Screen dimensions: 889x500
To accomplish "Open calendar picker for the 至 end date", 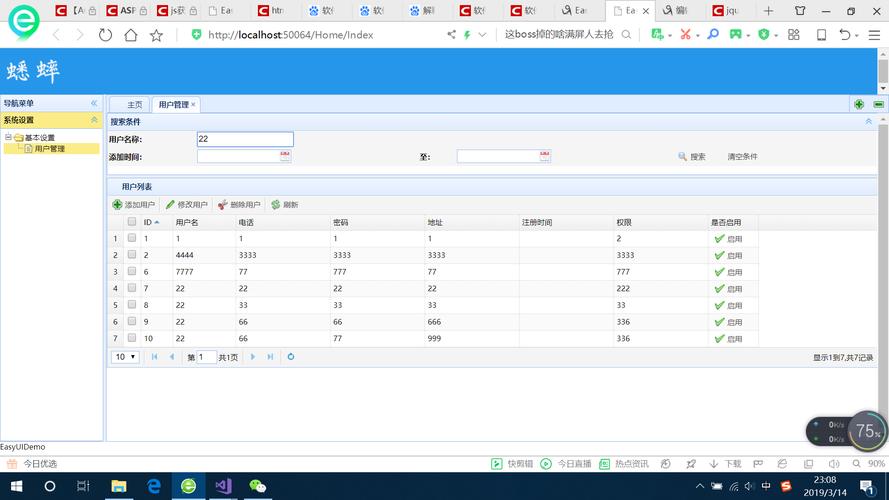I will tap(545, 156).
